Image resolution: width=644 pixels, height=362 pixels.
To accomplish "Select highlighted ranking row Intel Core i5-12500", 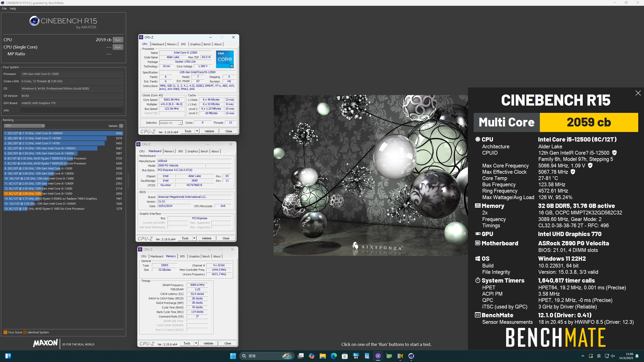I will pyautogui.click(x=63, y=194).
